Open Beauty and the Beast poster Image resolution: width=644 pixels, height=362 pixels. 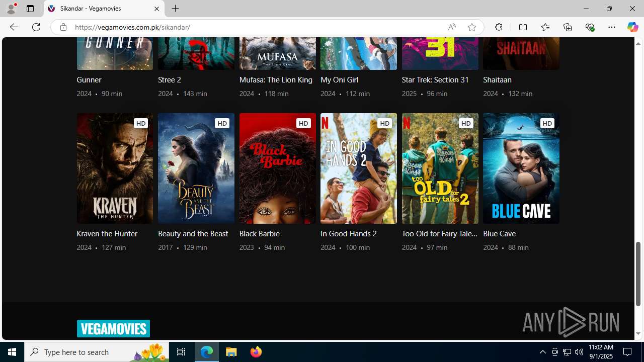pos(196,168)
